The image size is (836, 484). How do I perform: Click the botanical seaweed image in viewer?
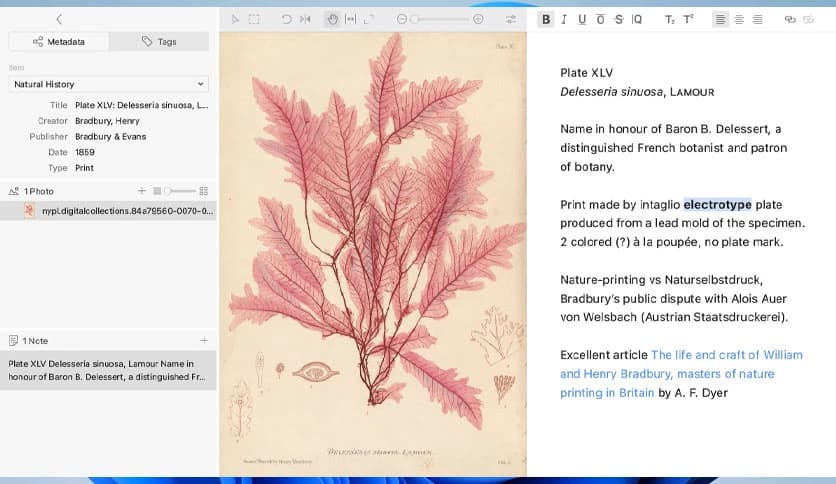pos(373,254)
